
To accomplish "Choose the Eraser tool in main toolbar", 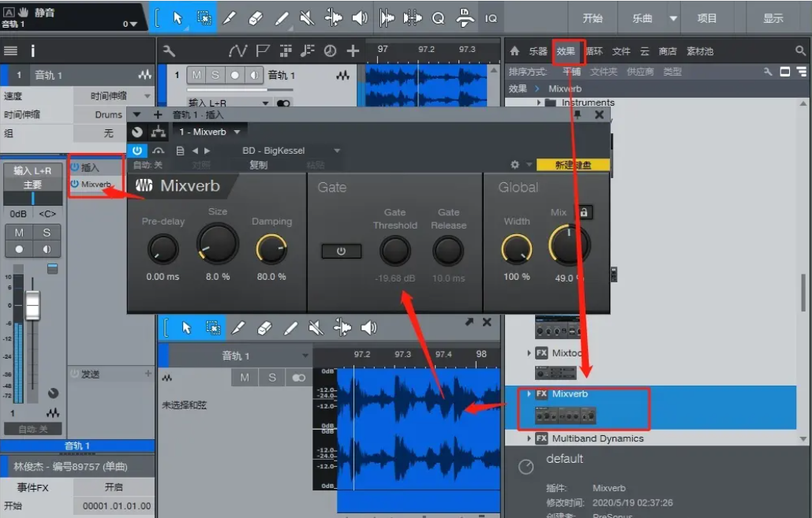I will click(x=256, y=18).
